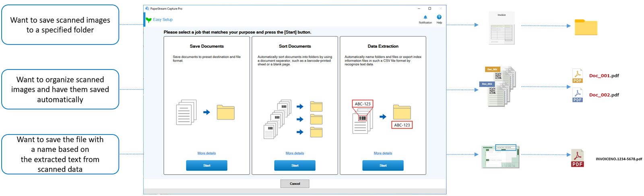
Task: Click the 'Want to save the file with a name' callout
Action: [x=60, y=154]
